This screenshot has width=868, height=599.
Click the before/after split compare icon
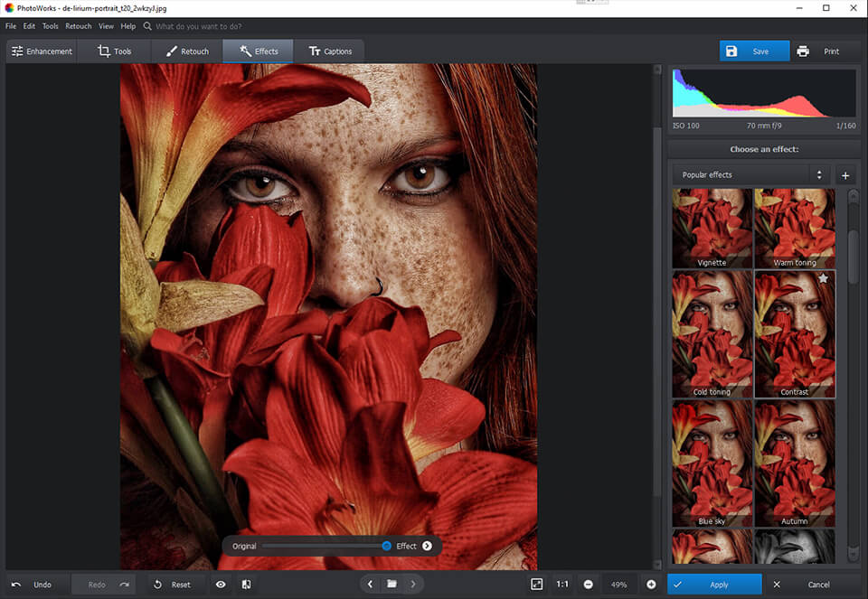[x=246, y=585]
